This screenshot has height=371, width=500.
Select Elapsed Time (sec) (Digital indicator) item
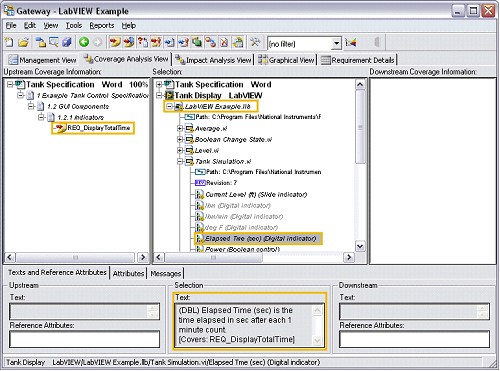click(260, 239)
